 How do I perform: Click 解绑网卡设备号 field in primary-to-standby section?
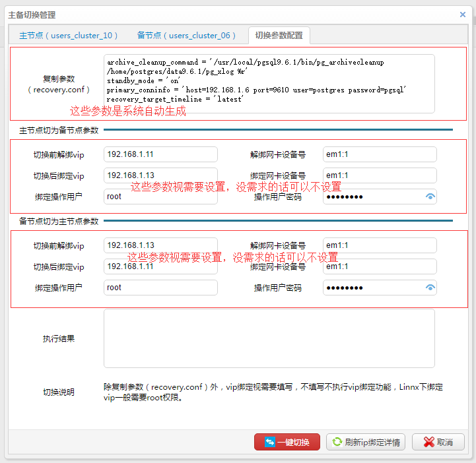(380, 154)
